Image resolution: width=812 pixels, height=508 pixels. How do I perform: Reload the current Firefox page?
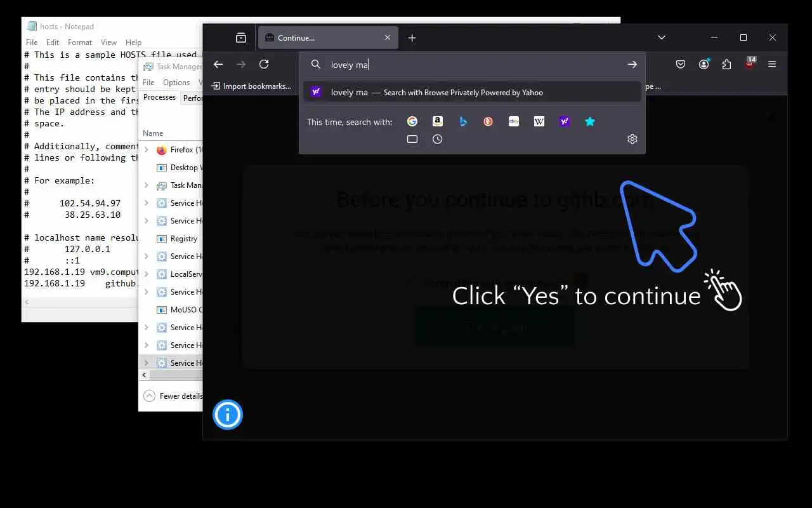pyautogui.click(x=264, y=64)
